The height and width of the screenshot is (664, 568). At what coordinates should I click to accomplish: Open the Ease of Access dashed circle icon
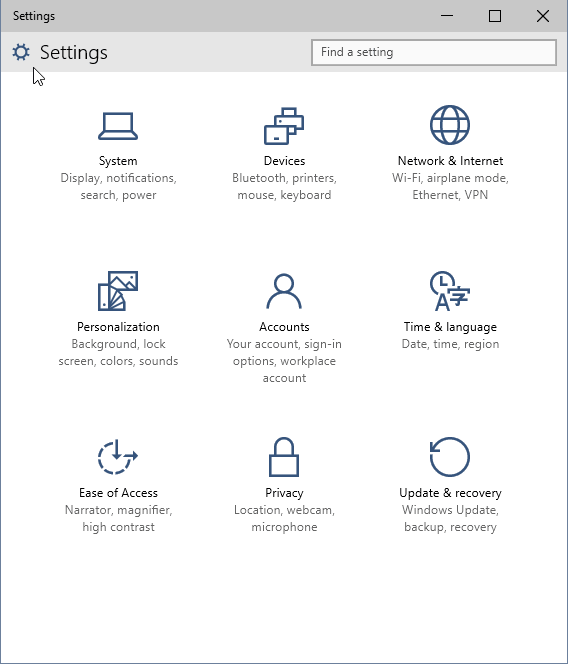click(x=118, y=456)
